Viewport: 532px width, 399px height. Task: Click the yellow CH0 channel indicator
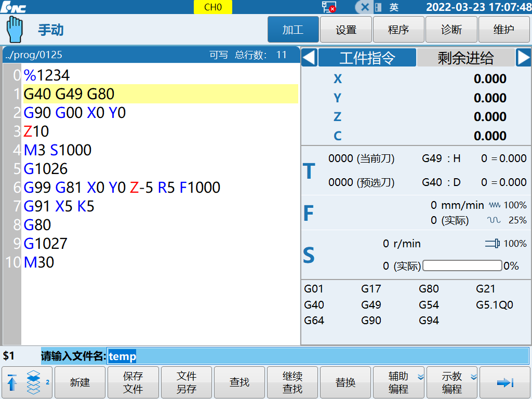[212, 7]
